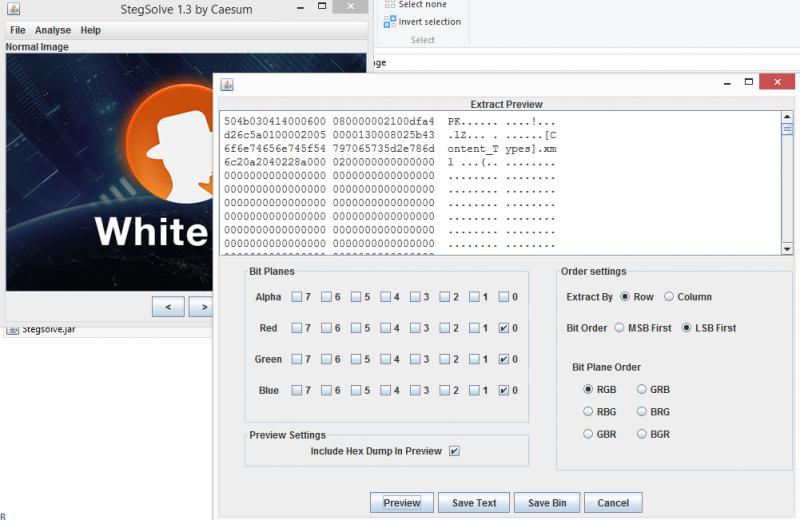This screenshot has height=520, width=800.
Task: Click hex line starting 6c20a2040228a000
Action: (x=390, y=162)
